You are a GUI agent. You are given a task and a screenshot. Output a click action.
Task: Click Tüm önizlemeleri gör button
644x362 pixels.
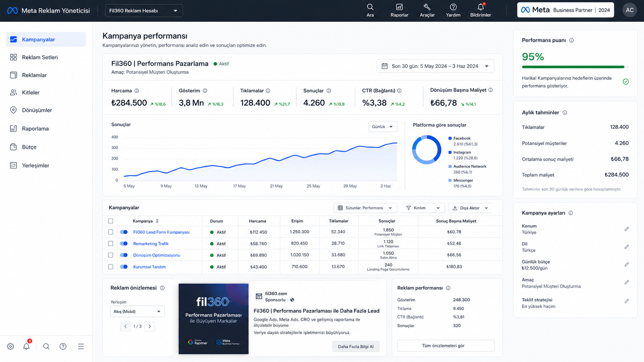tap(446, 346)
